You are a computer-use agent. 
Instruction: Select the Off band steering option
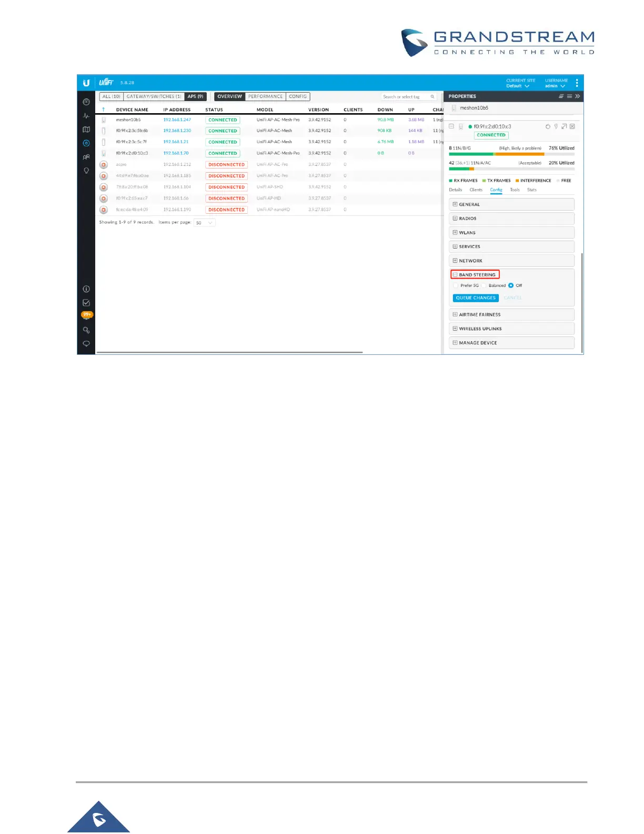tap(511, 285)
